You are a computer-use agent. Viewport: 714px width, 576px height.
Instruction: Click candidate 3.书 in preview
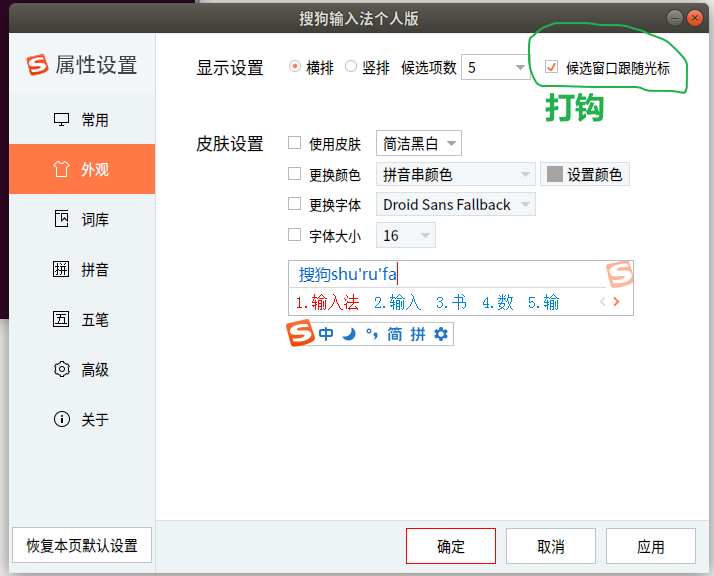click(x=451, y=302)
